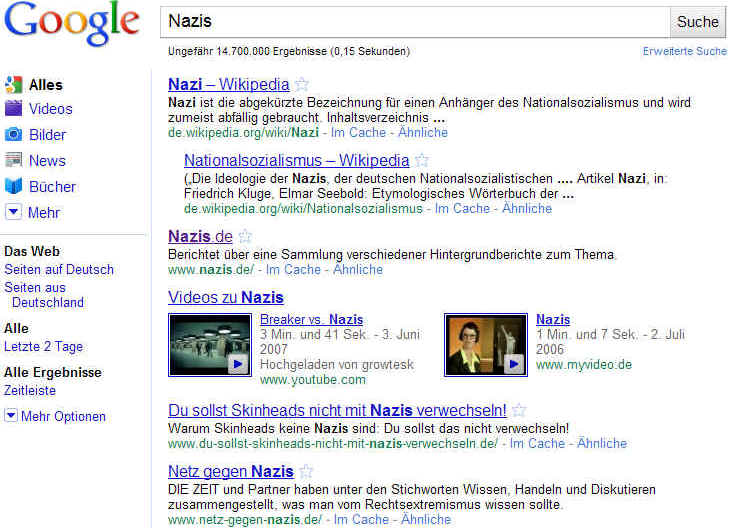Screen dimensions: 733x528
Task: Open Netz gegen Nazis result
Action: (231, 471)
